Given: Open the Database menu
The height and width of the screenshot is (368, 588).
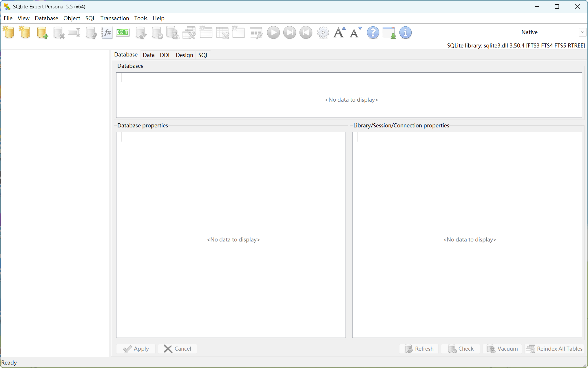Looking at the screenshot, I should tap(46, 18).
